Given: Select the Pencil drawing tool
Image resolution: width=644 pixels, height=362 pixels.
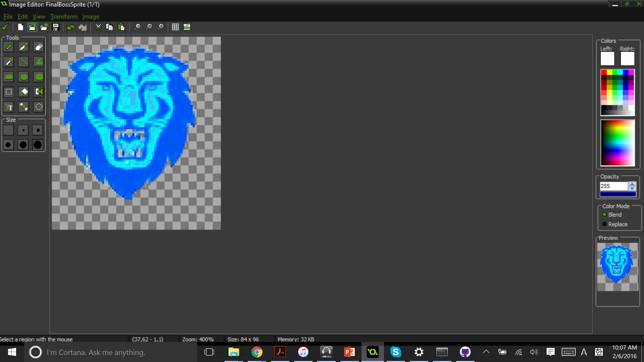Looking at the screenshot, I should tap(9, 47).
